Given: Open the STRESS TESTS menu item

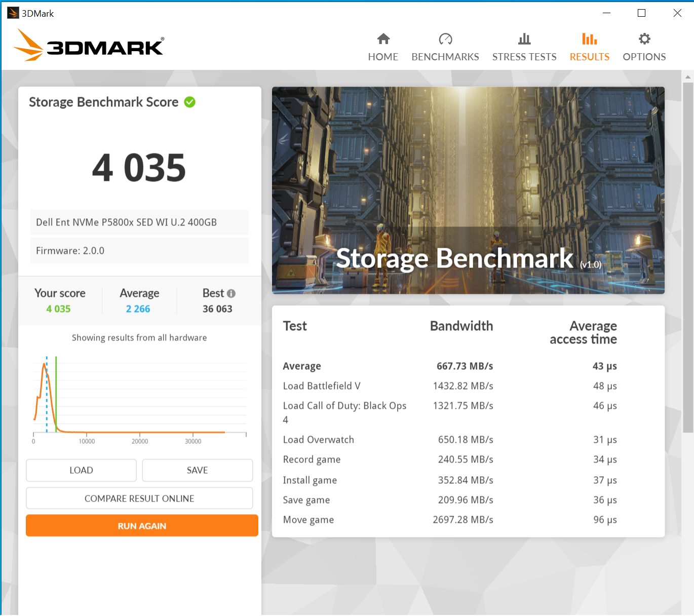Looking at the screenshot, I should click(524, 57).
